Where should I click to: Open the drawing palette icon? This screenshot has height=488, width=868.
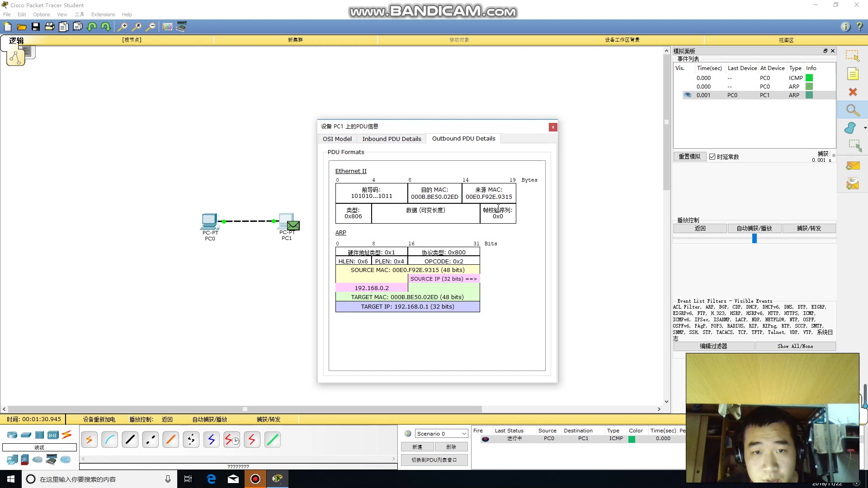pyautogui.click(x=167, y=27)
